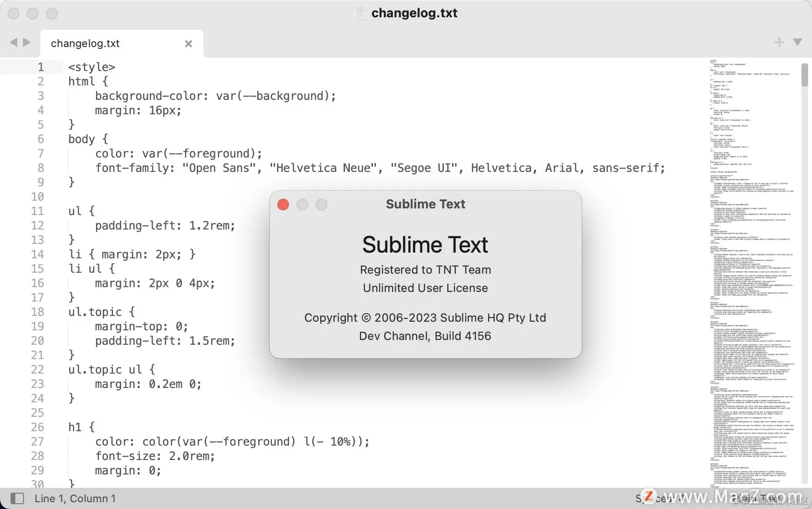
Task: Go to previous tab with left arrow
Action: point(13,42)
